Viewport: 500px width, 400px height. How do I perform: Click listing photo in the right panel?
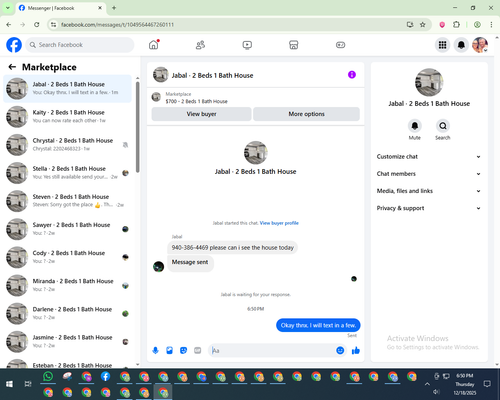[x=429, y=82]
